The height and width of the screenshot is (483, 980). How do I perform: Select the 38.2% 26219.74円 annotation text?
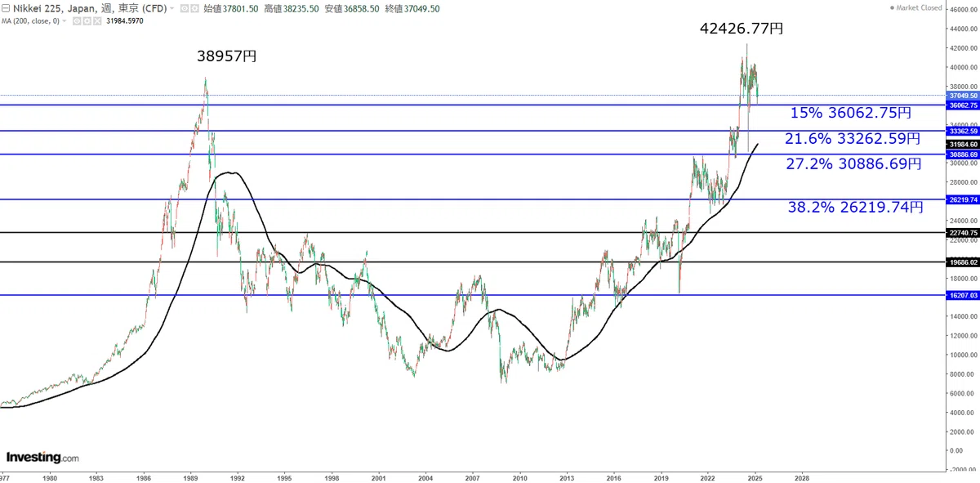click(856, 208)
